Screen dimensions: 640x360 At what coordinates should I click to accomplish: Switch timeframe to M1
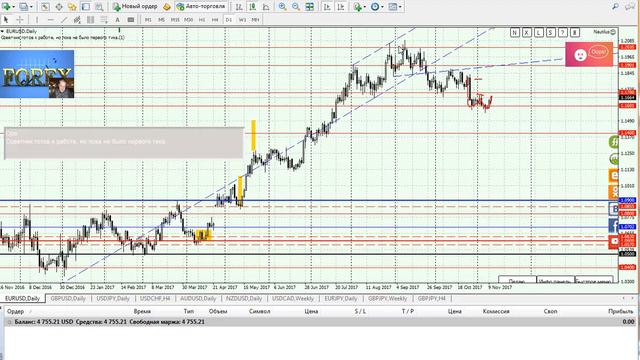tap(148, 20)
